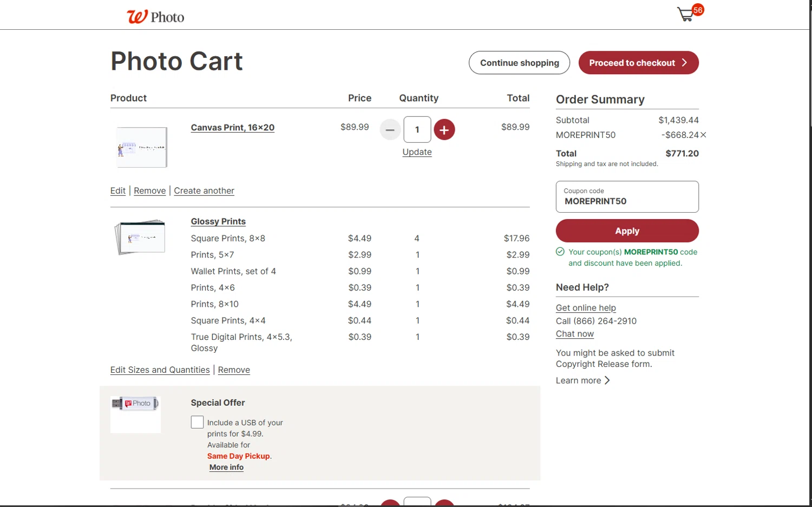Click the order Total $771.20
Viewport: 812px width, 507px height.
[682, 153]
